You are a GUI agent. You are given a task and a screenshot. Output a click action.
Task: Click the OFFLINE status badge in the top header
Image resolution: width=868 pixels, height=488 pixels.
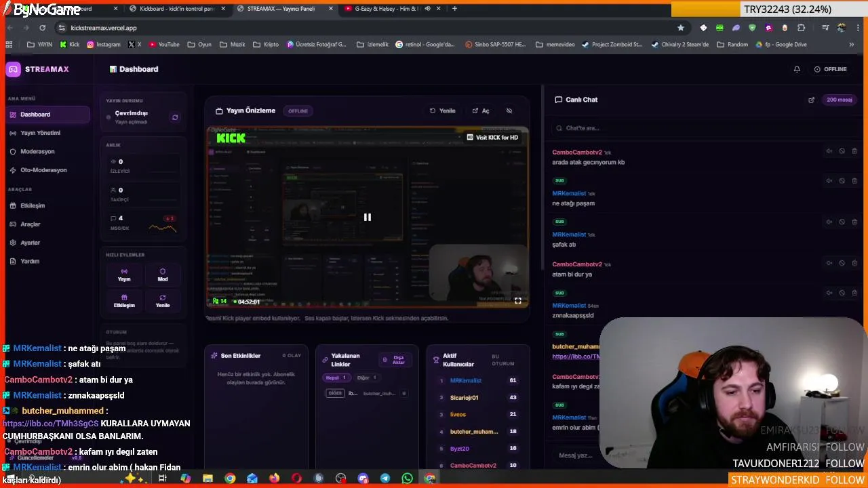[831, 69]
